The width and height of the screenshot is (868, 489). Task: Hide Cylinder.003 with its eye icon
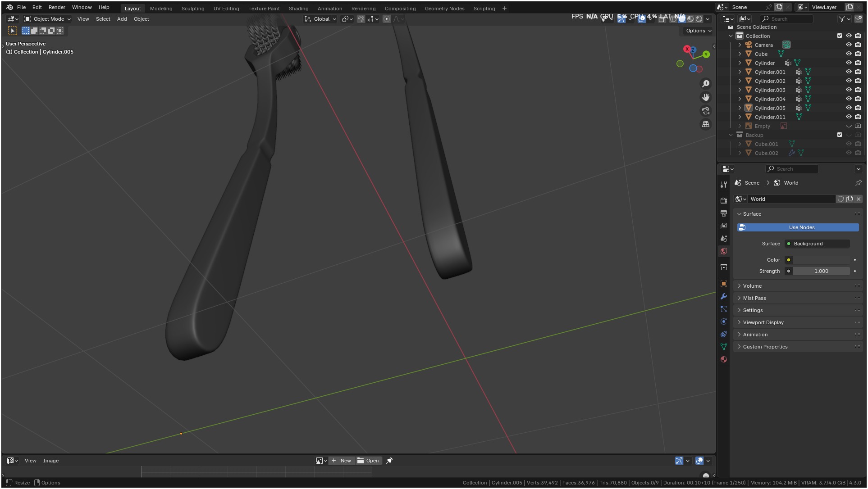849,90
